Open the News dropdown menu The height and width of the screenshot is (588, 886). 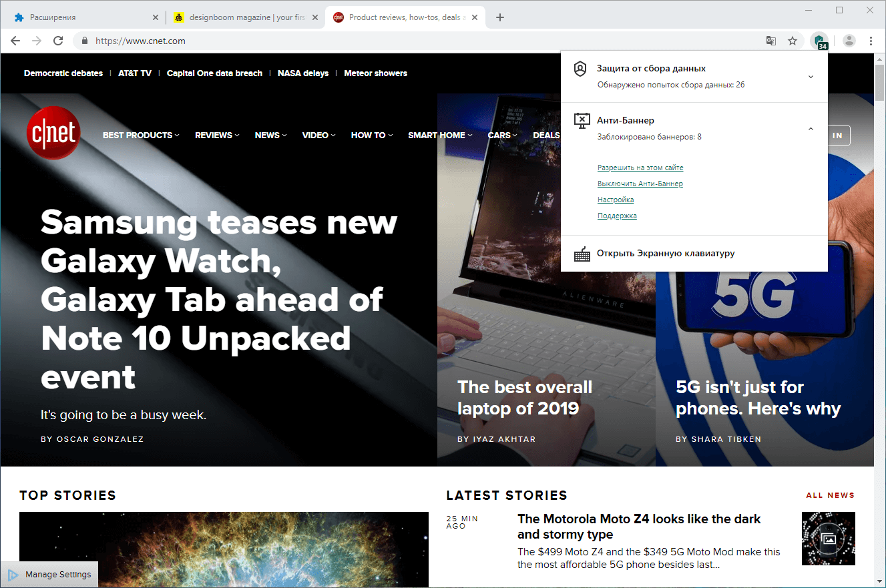click(x=270, y=135)
